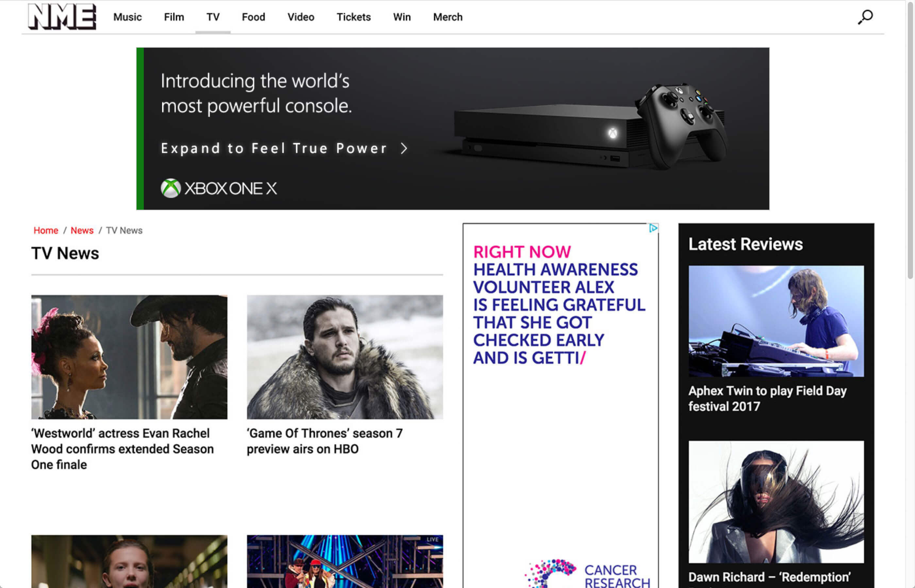
Task: Open the Game Of Thrones season 7 headline
Action: click(x=324, y=441)
